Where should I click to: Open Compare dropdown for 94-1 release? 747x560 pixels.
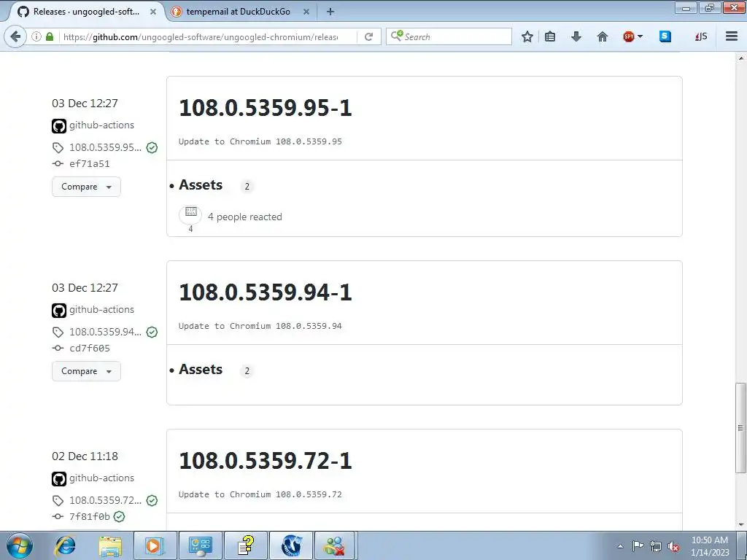click(86, 371)
